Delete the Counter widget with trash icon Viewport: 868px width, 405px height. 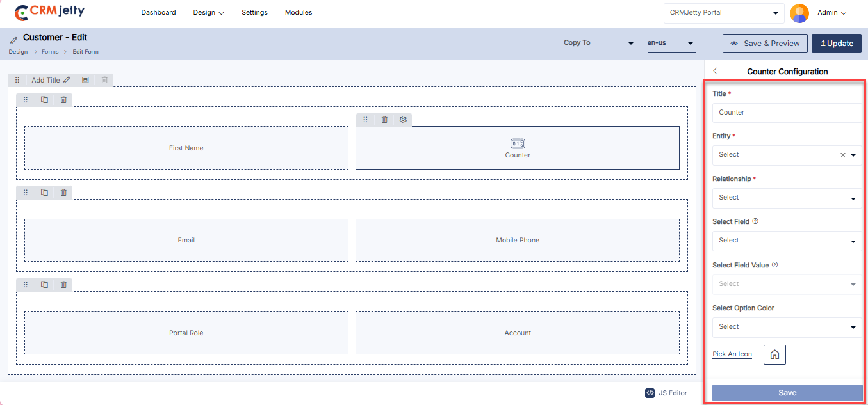[x=384, y=120]
